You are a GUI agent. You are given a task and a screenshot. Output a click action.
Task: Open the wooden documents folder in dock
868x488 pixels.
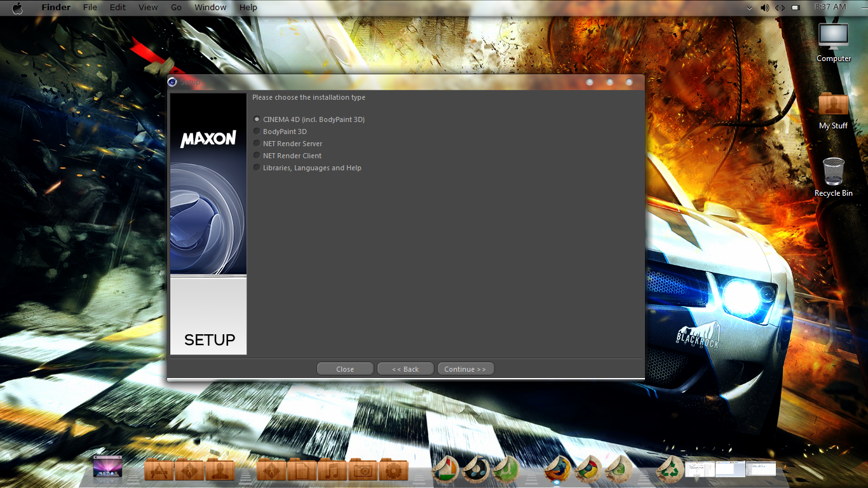pos(302,470)
